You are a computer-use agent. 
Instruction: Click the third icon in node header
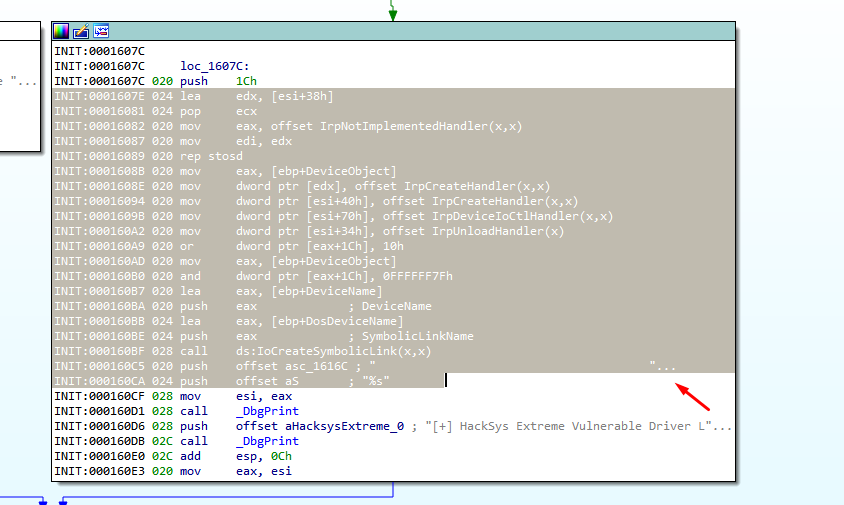100,31
